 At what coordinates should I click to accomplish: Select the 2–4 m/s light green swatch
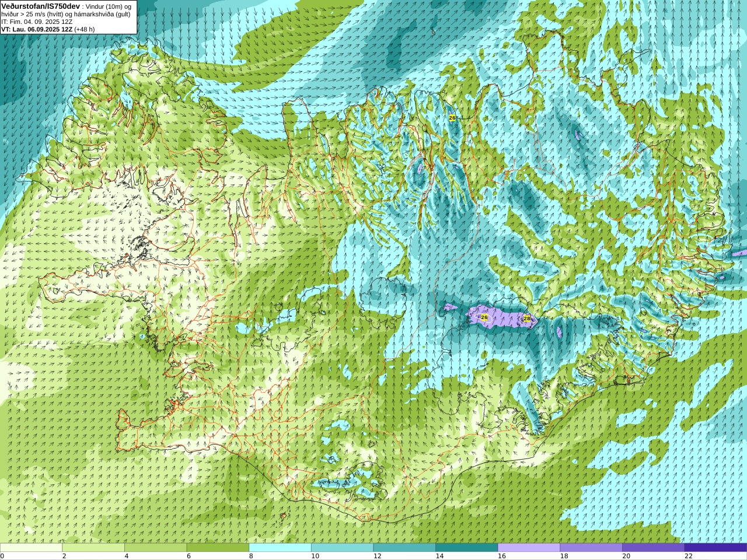[93, 548]
